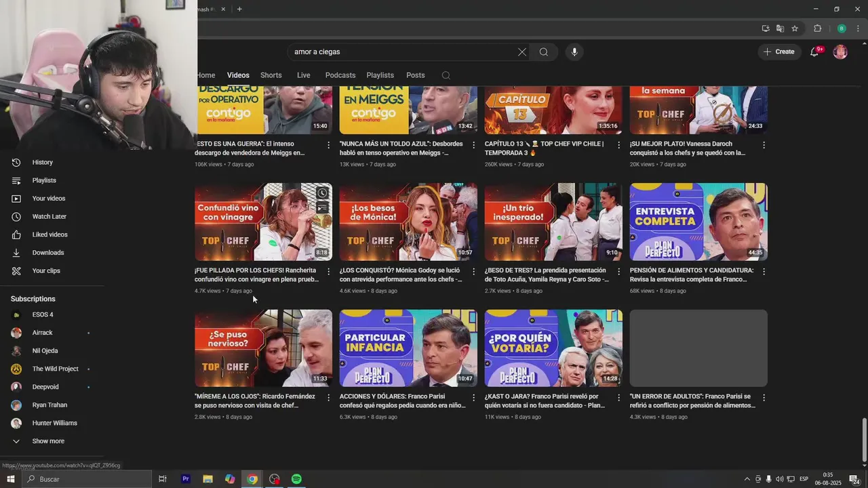This screenshot has width=868, height=488.
Task: Click the page vertical scrollbar thumb
Action: pos(864,439)
